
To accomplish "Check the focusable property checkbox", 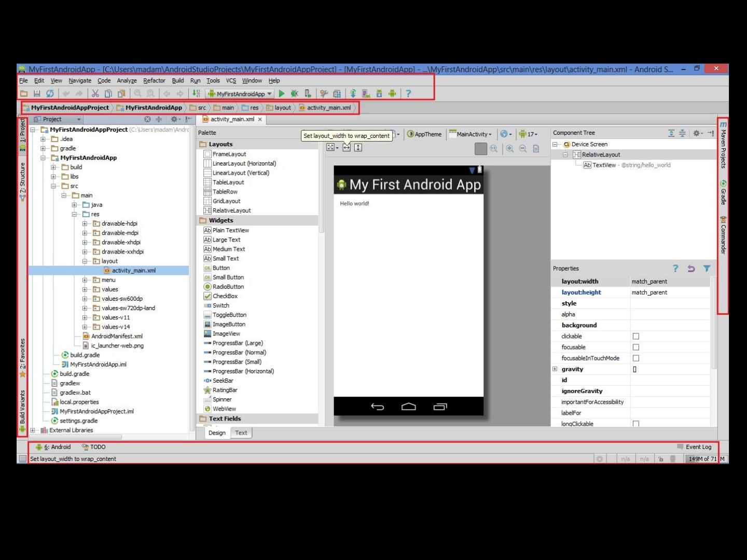I will click(636, 347).
